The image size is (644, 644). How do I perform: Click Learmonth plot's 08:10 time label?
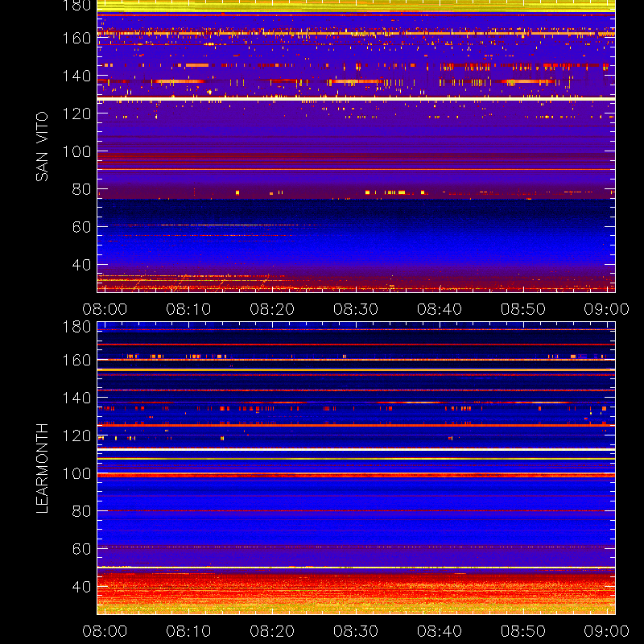pyautogui.click(x=188, y=631)
